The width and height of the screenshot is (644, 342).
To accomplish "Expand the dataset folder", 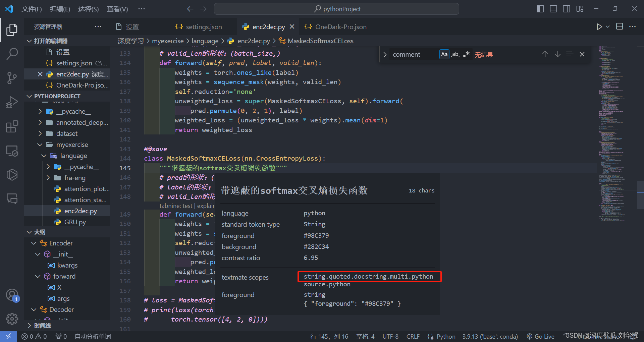I will point(40,133).
